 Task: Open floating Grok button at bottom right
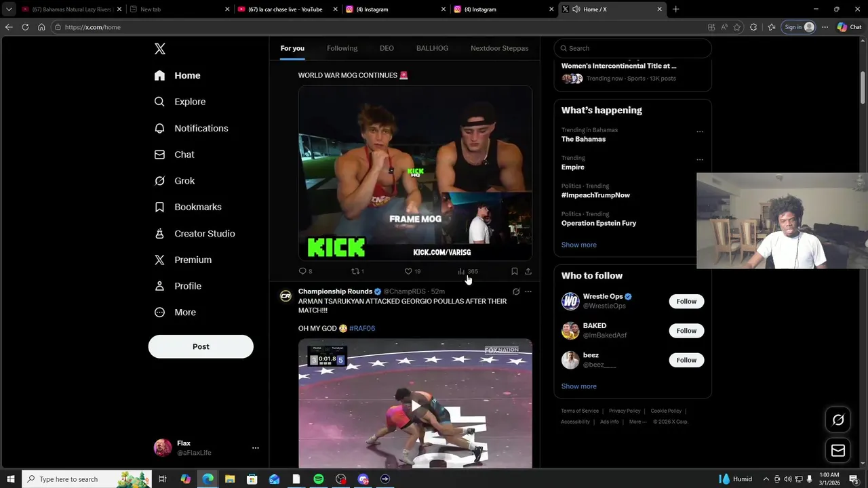838,420
